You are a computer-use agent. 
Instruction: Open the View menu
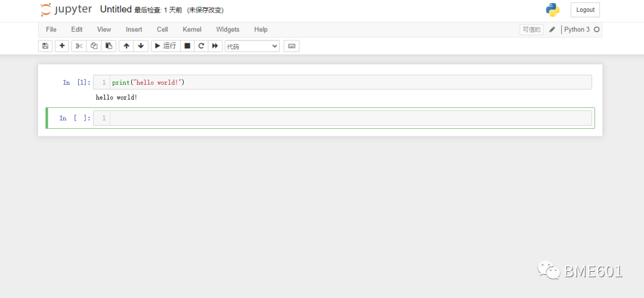pyautogui.click(x=104, y=30)
